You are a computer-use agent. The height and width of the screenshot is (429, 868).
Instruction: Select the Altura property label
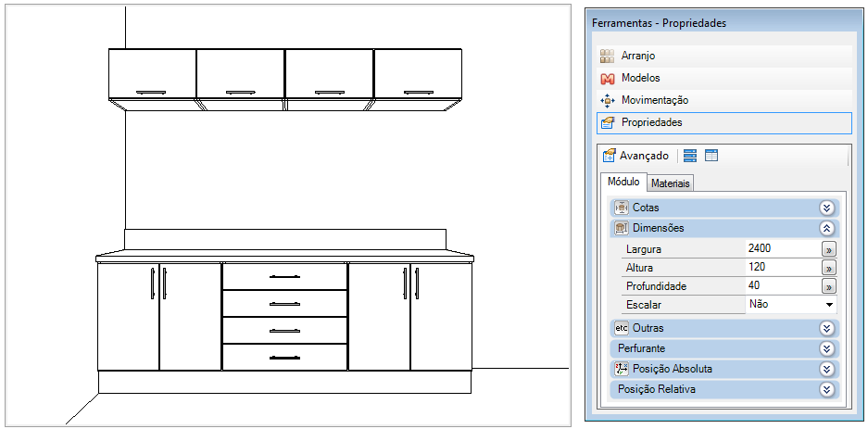tap(639, 268)
